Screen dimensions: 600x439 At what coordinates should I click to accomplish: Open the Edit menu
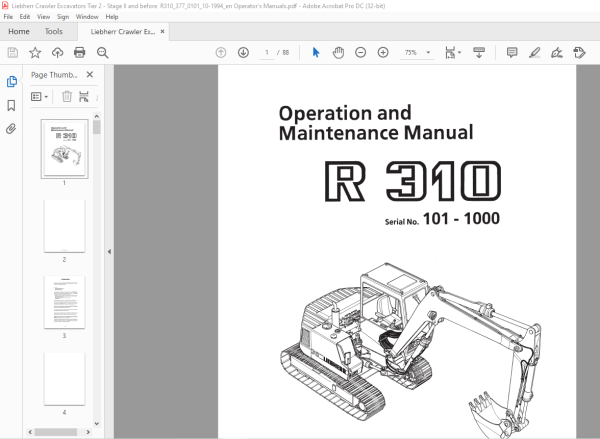25,17
